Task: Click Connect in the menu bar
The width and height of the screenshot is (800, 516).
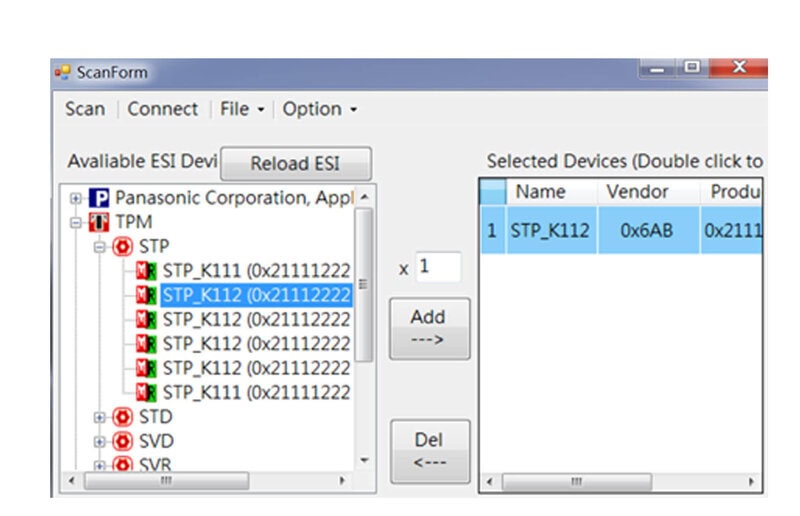Action: point(163,109)
